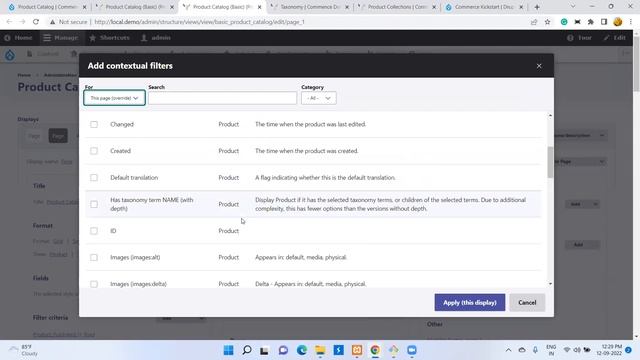The width and height of the screenshot is (640, 360).
Task: Click the Cancel button
Action: [527, 302]
